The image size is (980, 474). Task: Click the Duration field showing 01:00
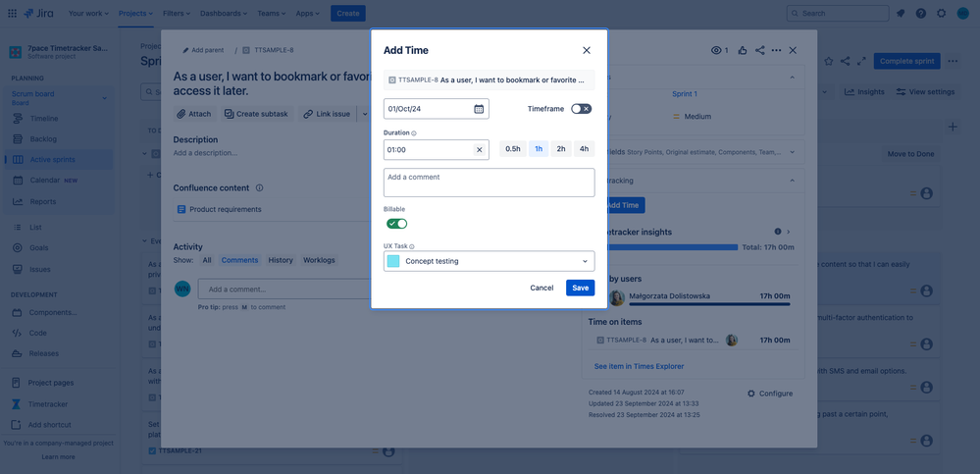pyautogui.click(x=437, y=150)
